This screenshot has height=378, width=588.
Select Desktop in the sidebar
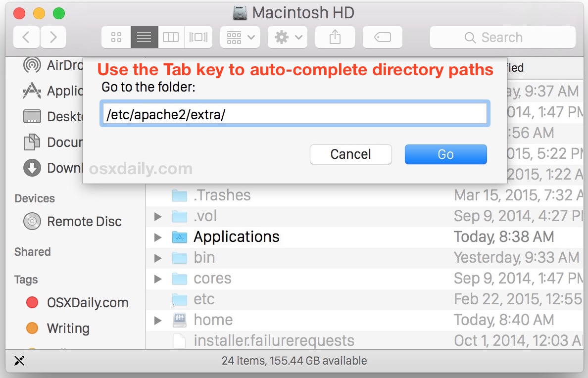[x=52, y=117]
